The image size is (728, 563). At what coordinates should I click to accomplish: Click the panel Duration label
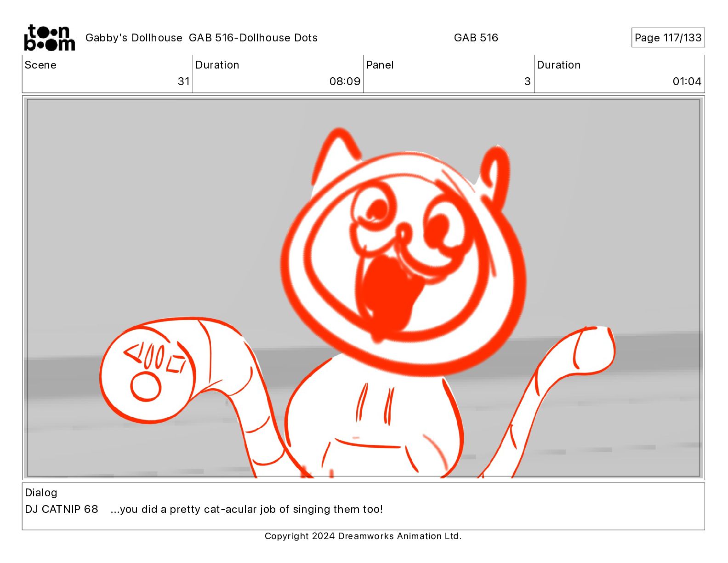pyautogui.click(x=559, y=65)
